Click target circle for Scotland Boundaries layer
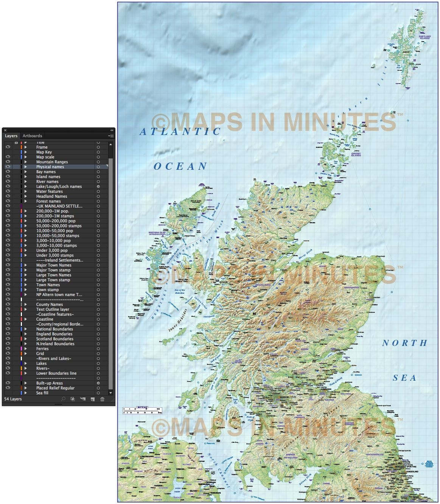The height and width of the screenshot is (504, 440). [x=98, y=339]
